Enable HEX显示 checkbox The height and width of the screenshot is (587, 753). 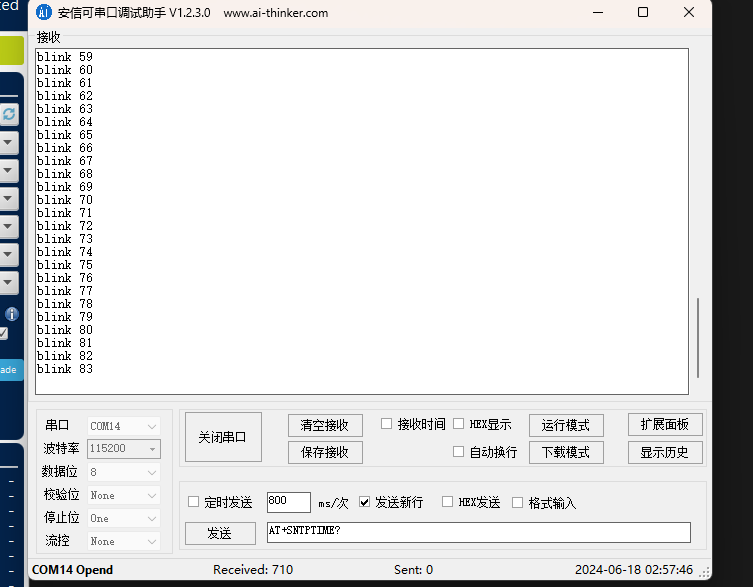459,424
